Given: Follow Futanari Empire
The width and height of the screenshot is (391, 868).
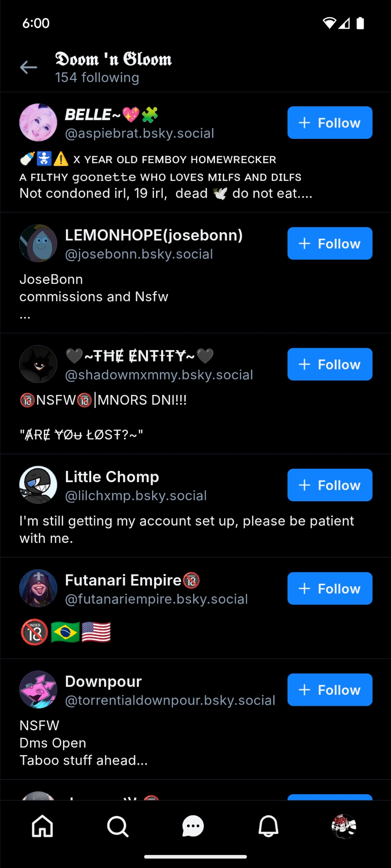Looking at the screenshot, I should [330, 589].
